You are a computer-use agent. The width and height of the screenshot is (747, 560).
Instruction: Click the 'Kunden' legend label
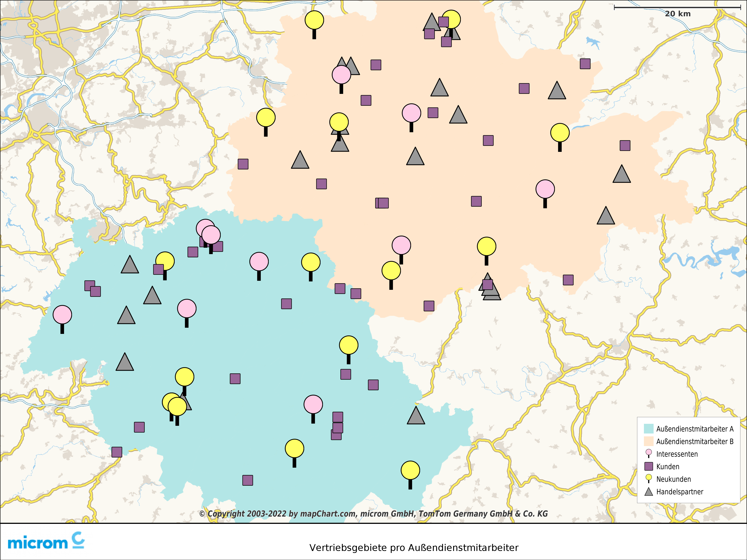[x=668, y=466]
